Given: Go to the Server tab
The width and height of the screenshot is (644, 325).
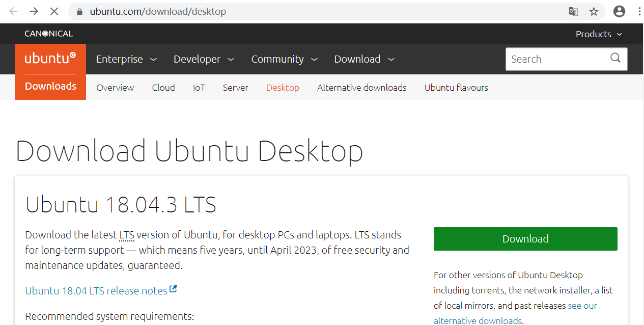Looking at the screenshot, I should 236,88.
